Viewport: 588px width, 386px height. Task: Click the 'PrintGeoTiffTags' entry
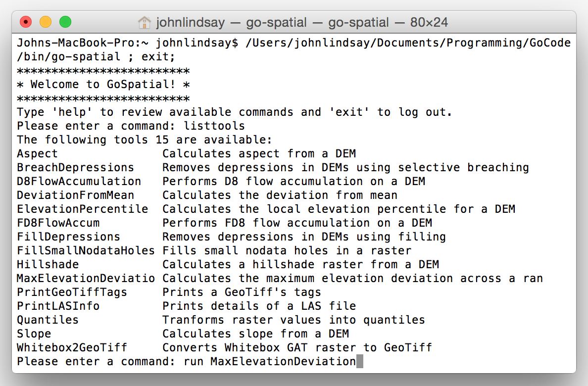point(72,292)
